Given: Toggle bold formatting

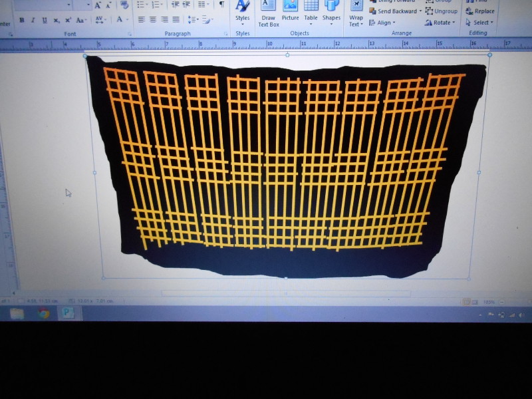Looking at the screenshot, I should coord(22,20).
